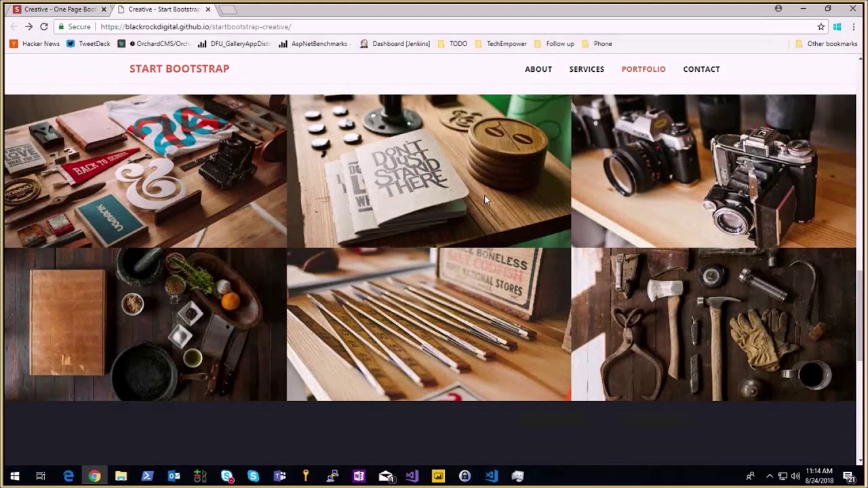Open the vintage cameras portfolio image

[x=713, y=171]
